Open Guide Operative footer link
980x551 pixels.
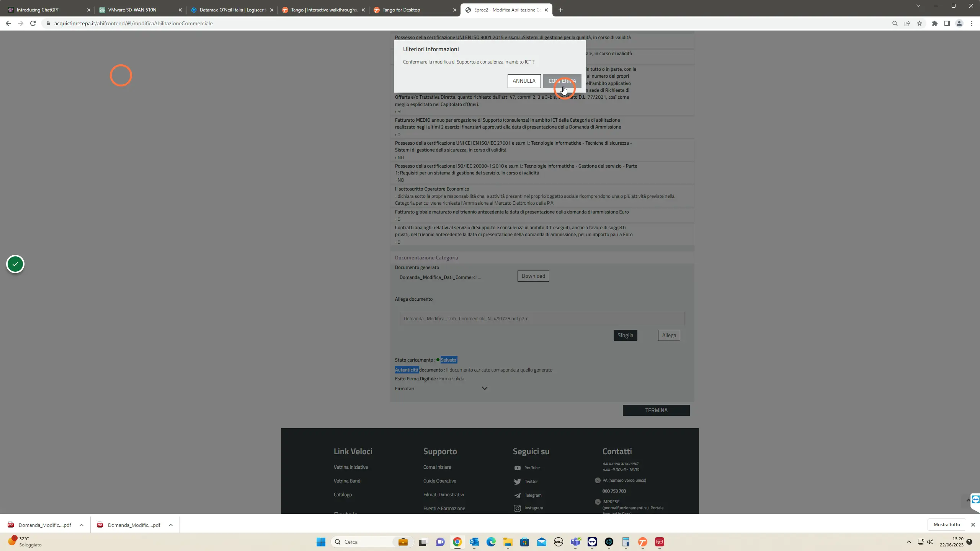[x=439, y=481]
